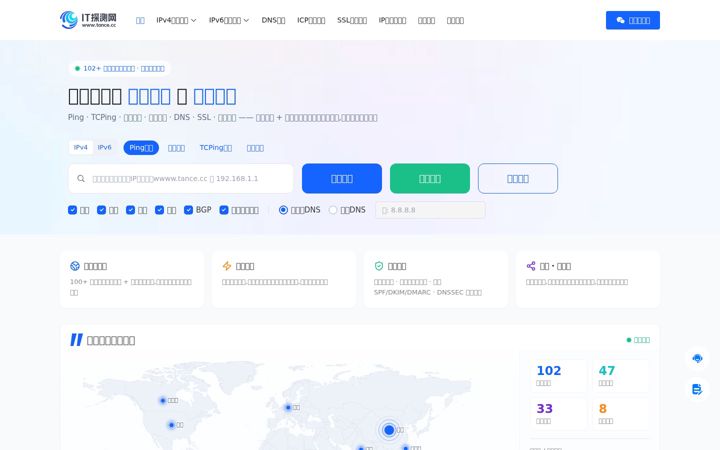Click the magnifier icon in search box
The image size is (720, 450).
(81, 179)
